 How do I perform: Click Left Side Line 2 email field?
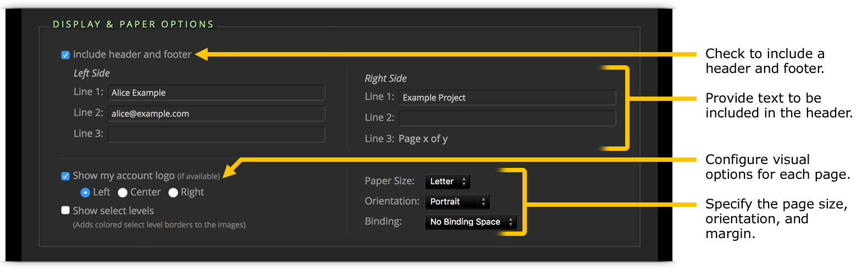tap(216, 114)
